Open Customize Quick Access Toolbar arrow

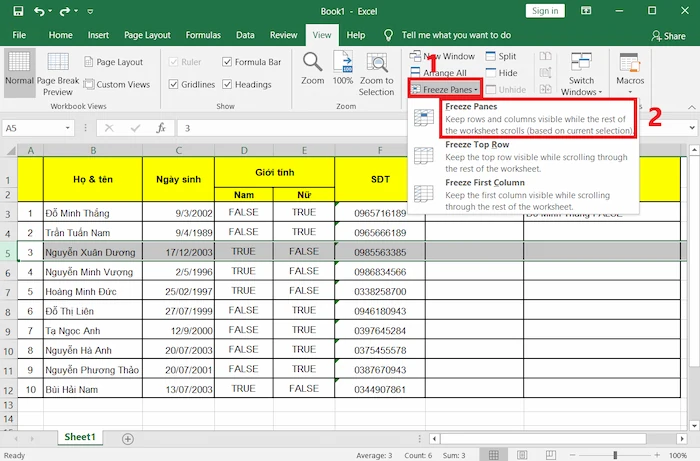90,12
